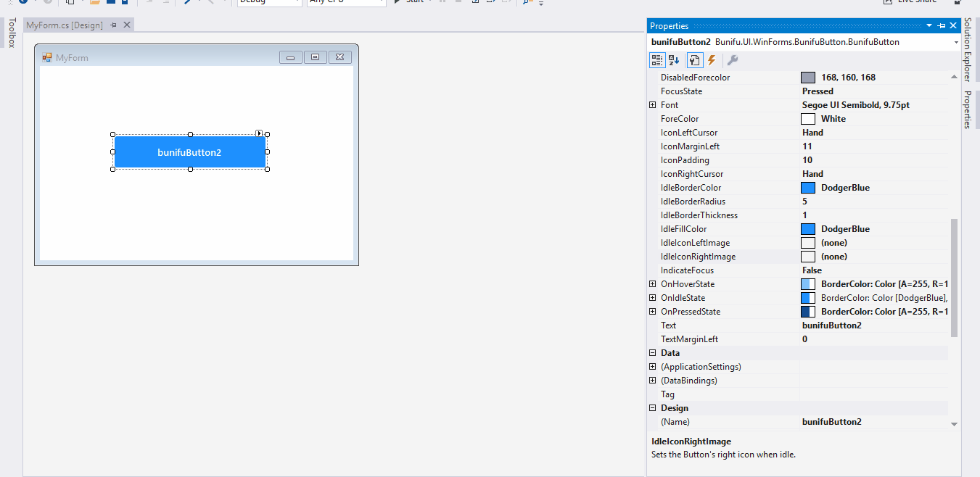Expand the OnIdleState property node
The width and height of the screenshot is (980, 477).
[653, 298]
